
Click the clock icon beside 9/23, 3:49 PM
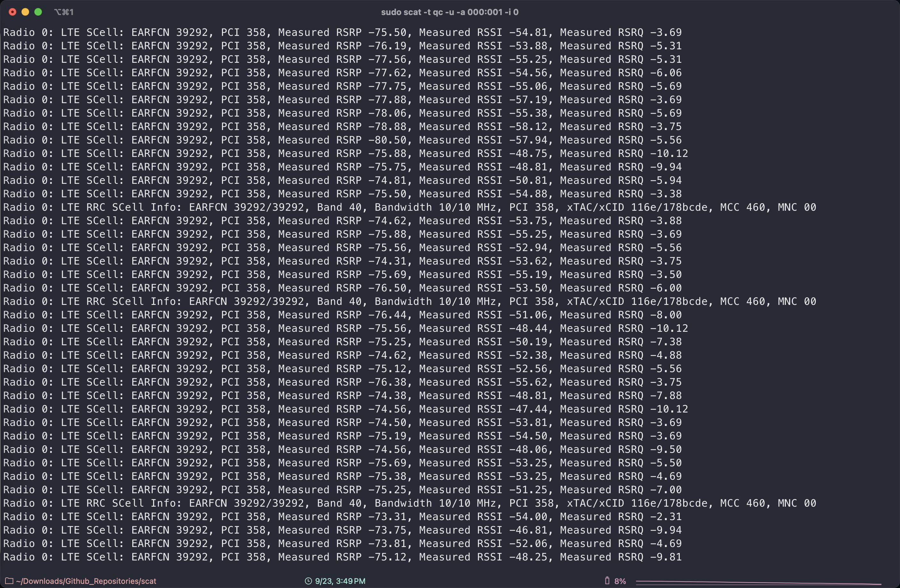(x=308, y=581)
